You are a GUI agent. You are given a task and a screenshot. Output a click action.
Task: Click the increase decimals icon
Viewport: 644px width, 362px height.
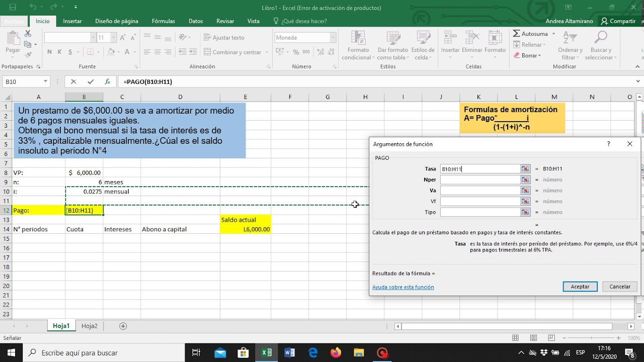point(320,52)
